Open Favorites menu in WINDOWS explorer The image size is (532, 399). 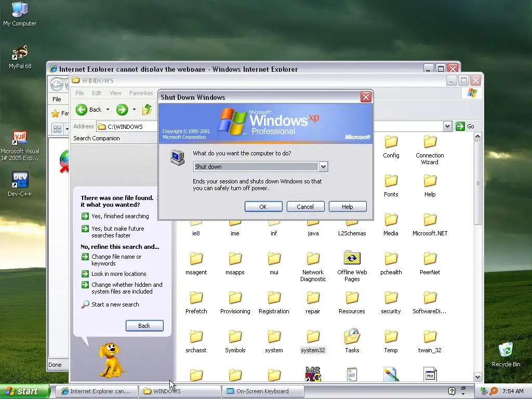pos(141,93)
